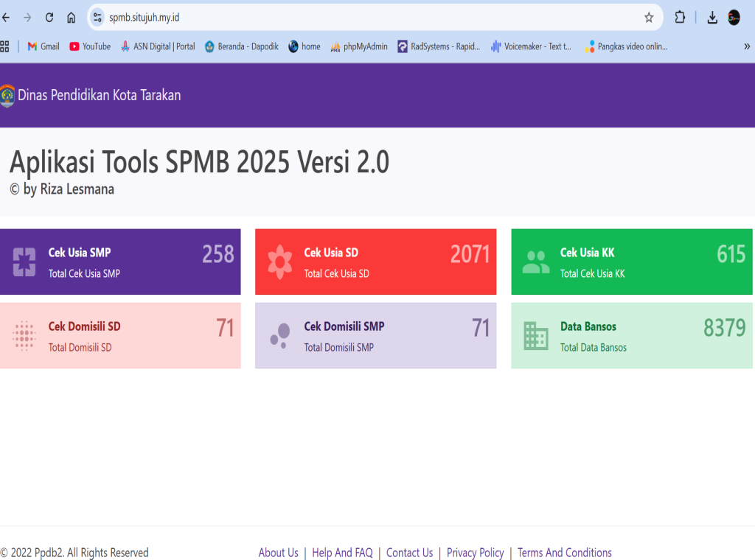Open the Data Bansos card title
This screenshot has width=755, height=560.
point(588,326)
